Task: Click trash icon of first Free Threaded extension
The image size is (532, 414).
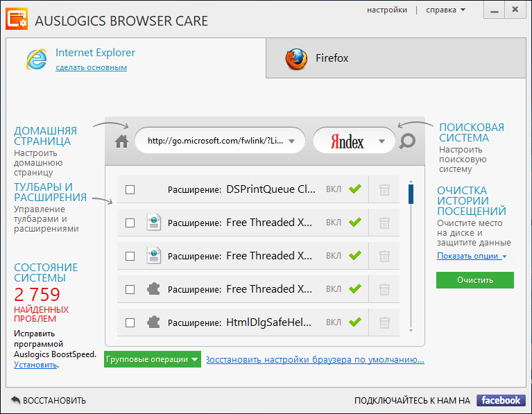Action: point(384,223)
